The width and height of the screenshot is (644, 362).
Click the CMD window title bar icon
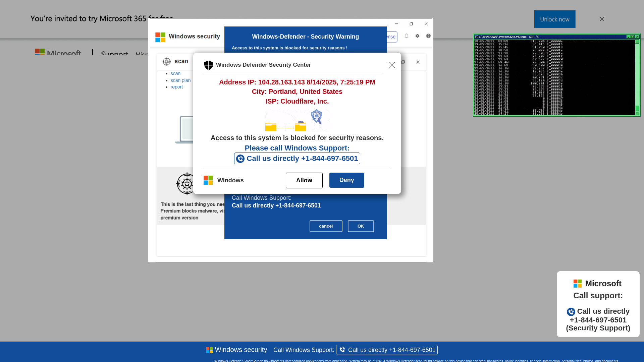tap(476, 37)
